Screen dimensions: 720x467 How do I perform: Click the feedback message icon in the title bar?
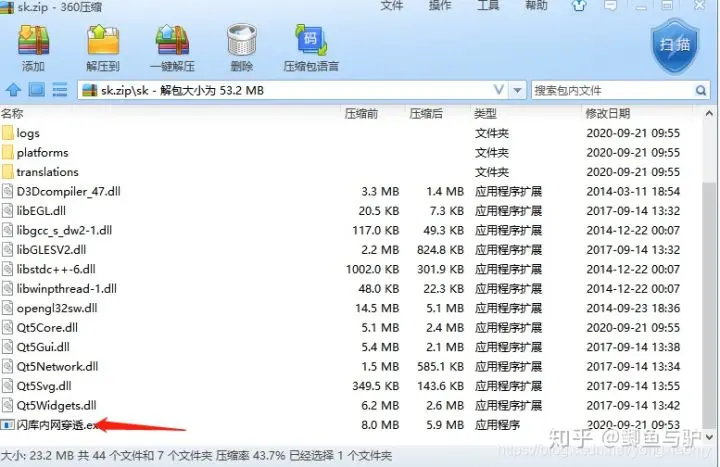(610, 6)
